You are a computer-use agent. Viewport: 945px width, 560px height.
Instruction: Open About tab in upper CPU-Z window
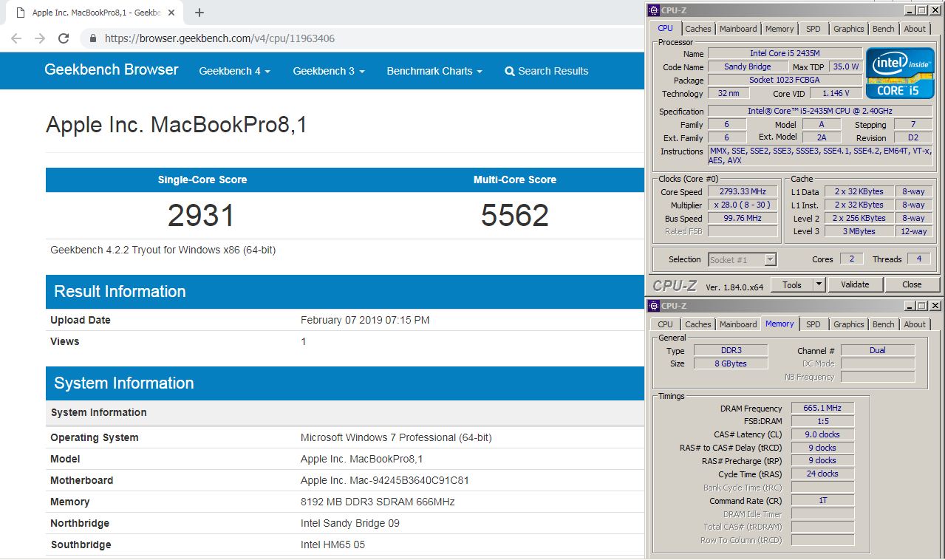[915, 29]
